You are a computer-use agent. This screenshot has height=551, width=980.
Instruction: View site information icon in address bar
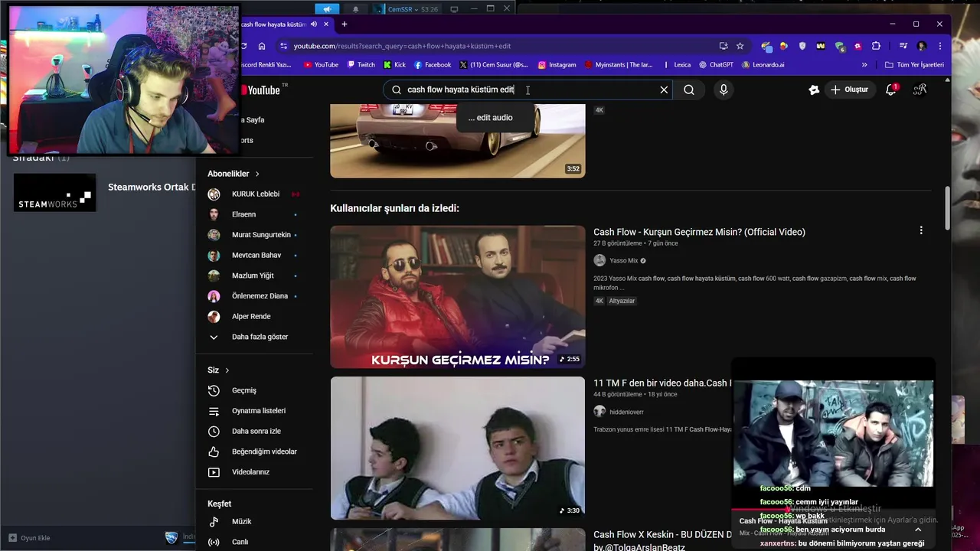tap(284, 46)
